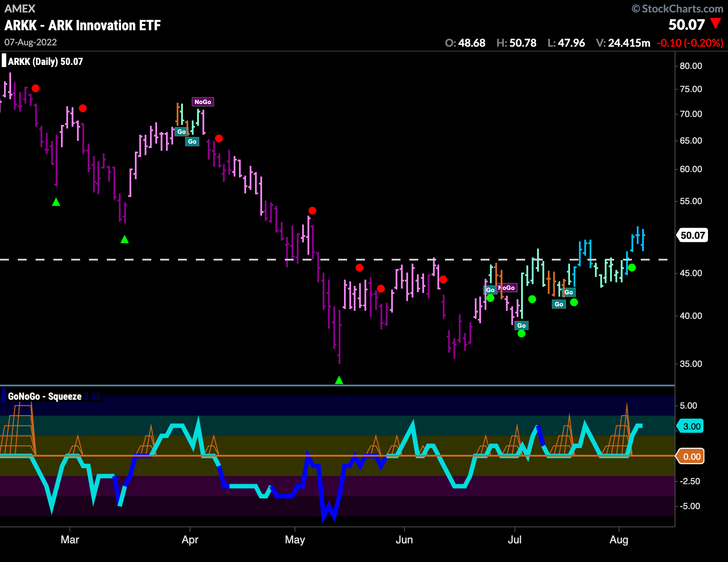Click the orange 0.00 zero-line value tag
The image size is (728, 562).
[691, 457]
